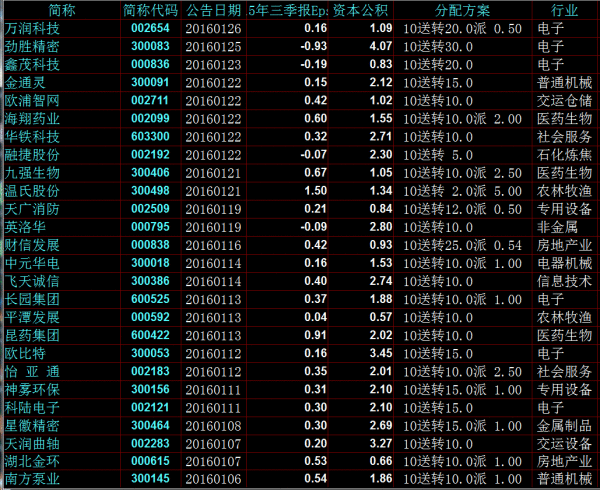The width and height of the screenshot is (600, 490).
Task: Select stock name 科陆电子
Action: 32,407
